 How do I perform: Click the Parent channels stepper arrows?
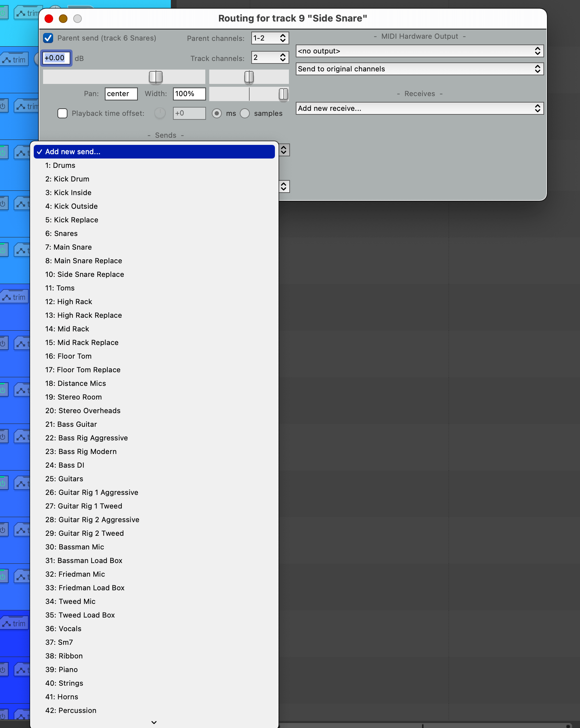pos(282,38)
